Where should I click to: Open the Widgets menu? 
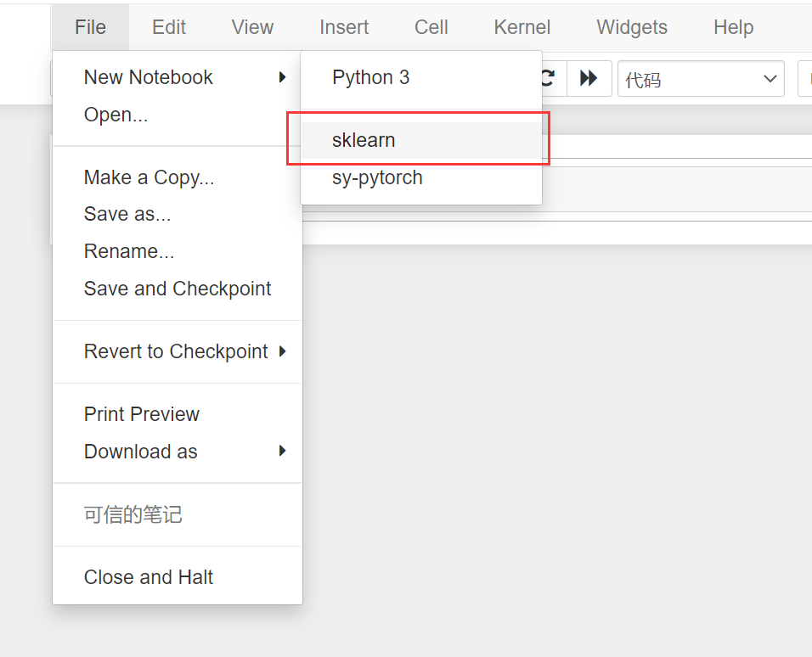coord(631,27)
